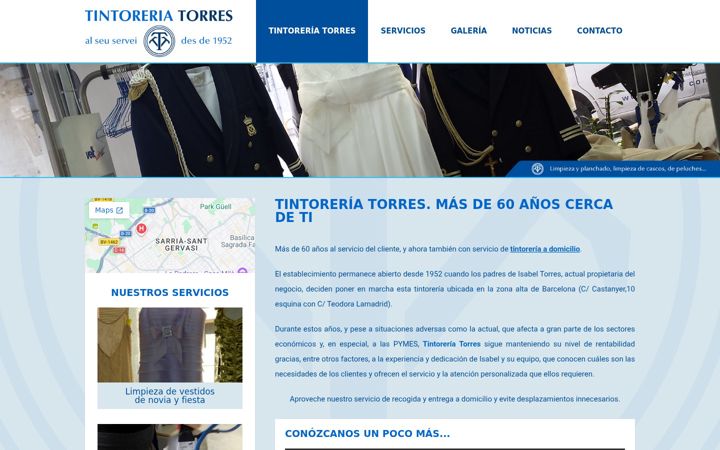Open the second service thumbnail below

(x=170, y=437)
